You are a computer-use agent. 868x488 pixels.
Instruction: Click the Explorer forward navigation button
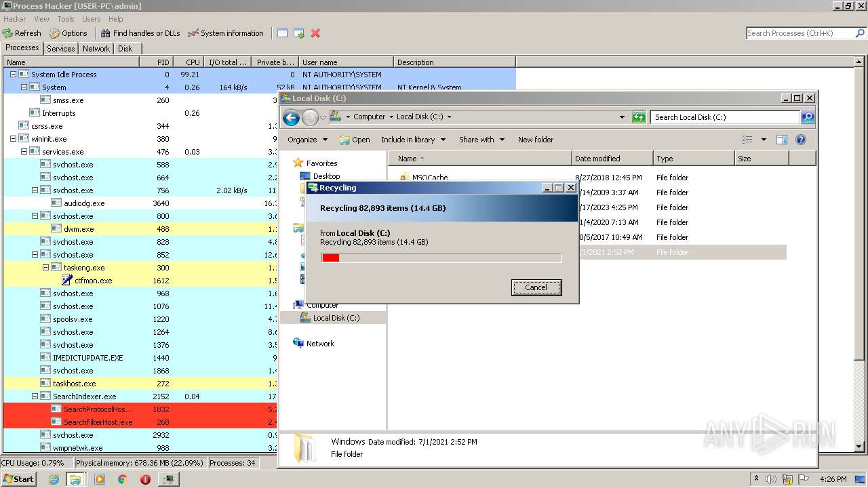[310, 117]
